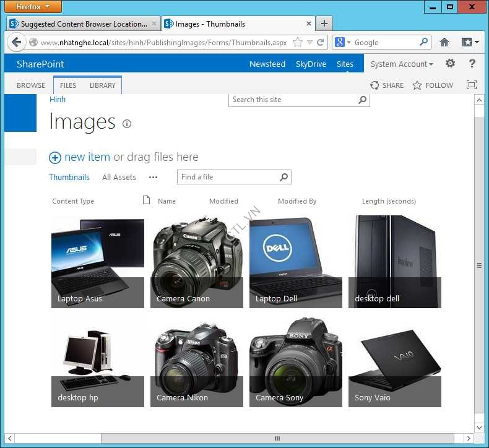489x448 pixels.
Task: Open the SharePoint help question mark
Action: (x=472, y=64)
